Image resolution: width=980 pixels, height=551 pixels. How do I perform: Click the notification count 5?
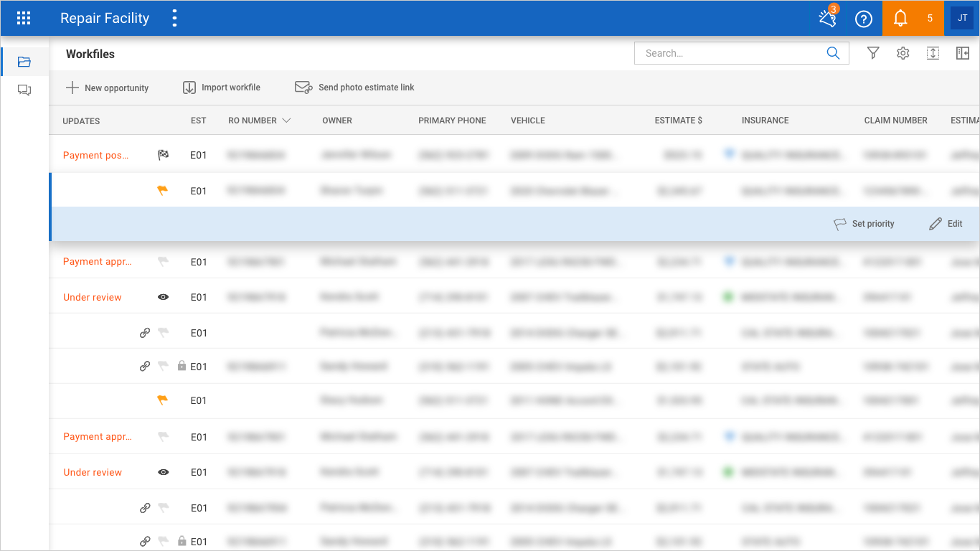(x=930, y=19)
